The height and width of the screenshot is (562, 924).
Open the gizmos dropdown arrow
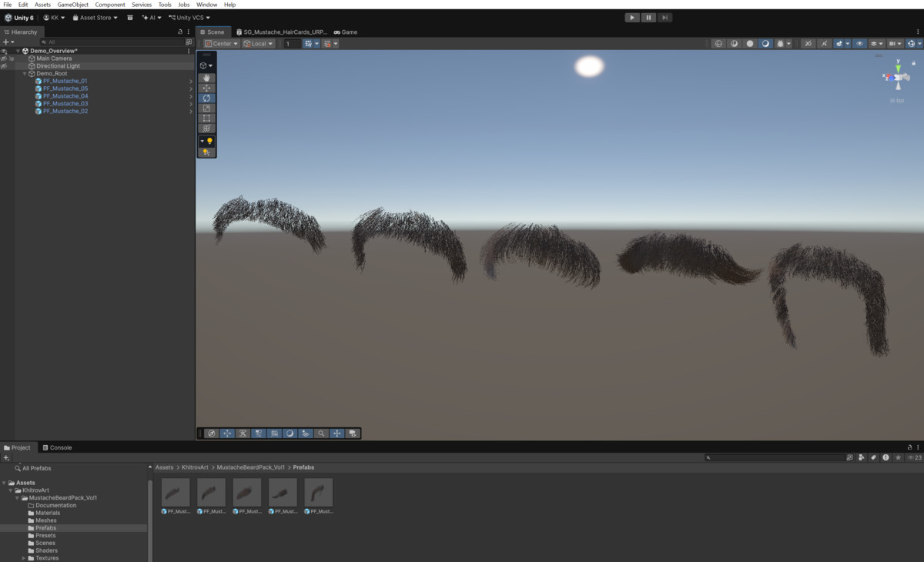tap(919, 44)
